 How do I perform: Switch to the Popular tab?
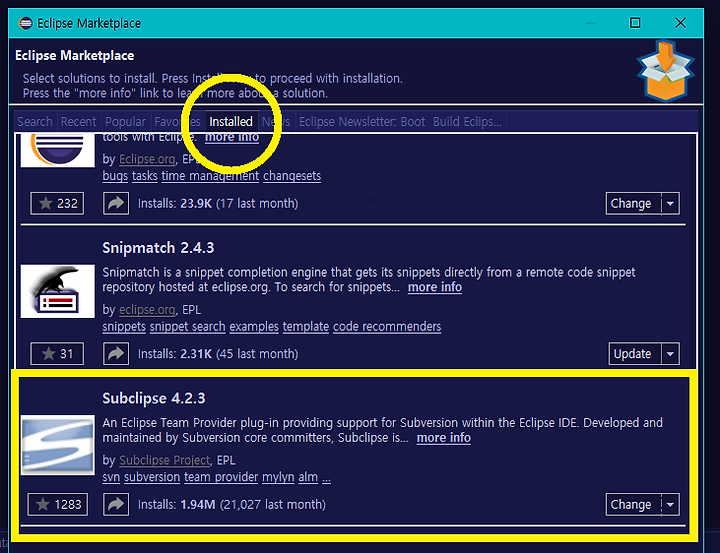pos(125,122)
